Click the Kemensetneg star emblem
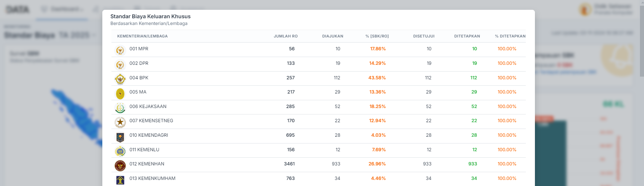This screenshot has height=186, width=644. click(x=120, y=122)
